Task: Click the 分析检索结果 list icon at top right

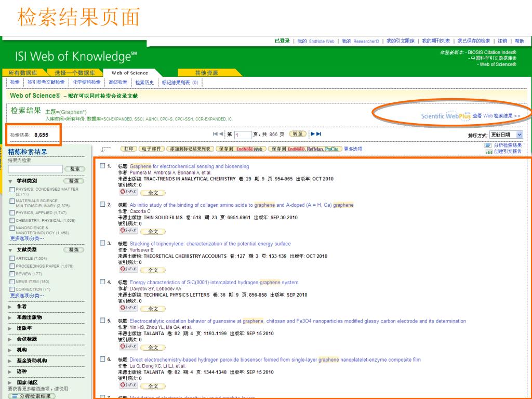Action: [x=488, y=145]
